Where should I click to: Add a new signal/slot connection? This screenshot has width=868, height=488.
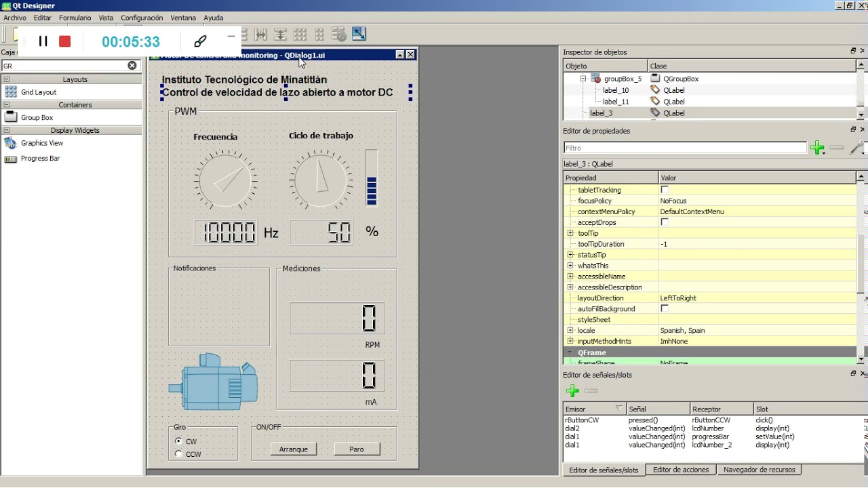click(572, 391)
